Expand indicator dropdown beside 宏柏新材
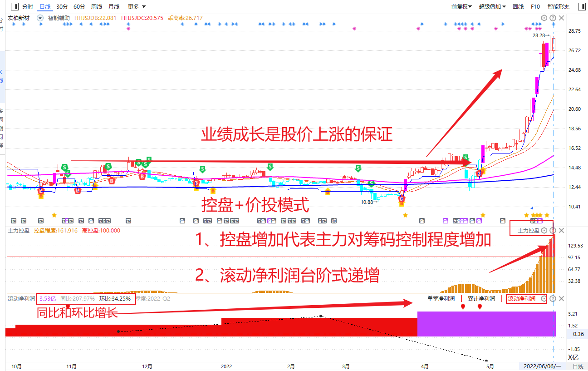588x371 pixels. click(40, 18)
